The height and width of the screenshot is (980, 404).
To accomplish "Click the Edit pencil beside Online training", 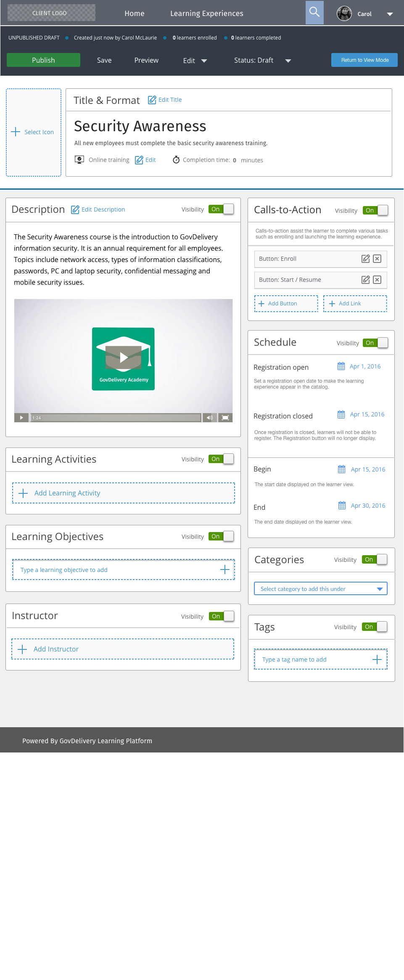I will pos(139,160).
